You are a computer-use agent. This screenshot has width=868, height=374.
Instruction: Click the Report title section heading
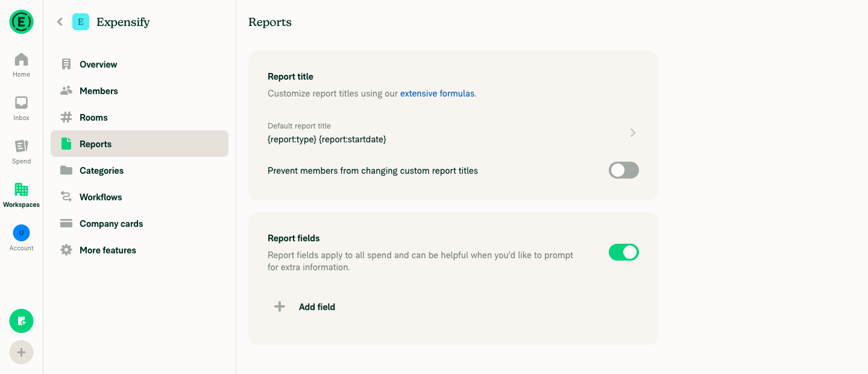[x=291, y=77]
